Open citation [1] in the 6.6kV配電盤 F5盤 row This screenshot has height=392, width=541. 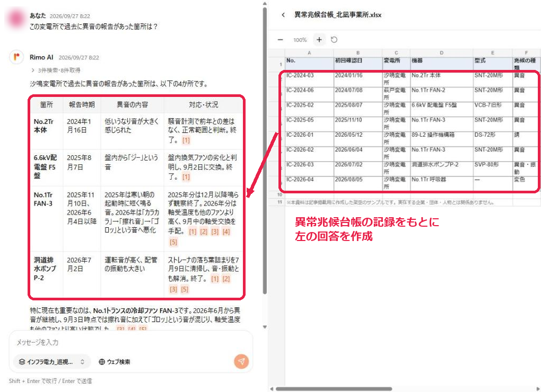pyautogui.click(x=186, y=177)
